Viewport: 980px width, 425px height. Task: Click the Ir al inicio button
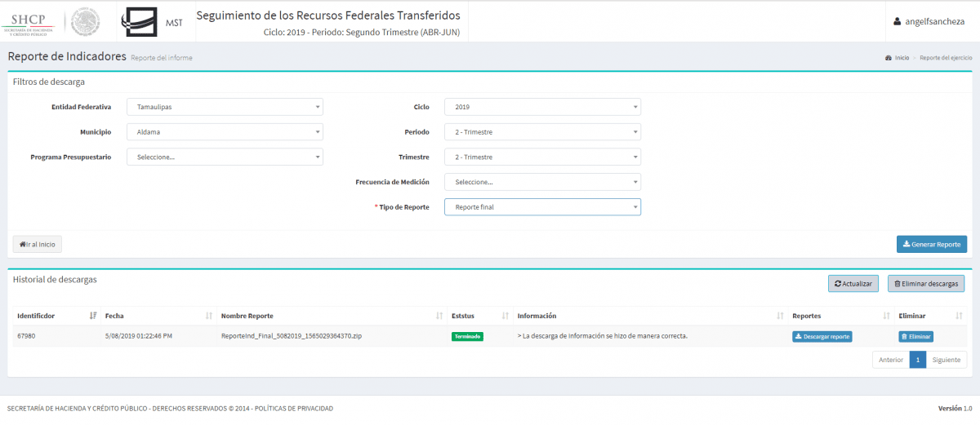pyautogui.click(x=38, y=244)
